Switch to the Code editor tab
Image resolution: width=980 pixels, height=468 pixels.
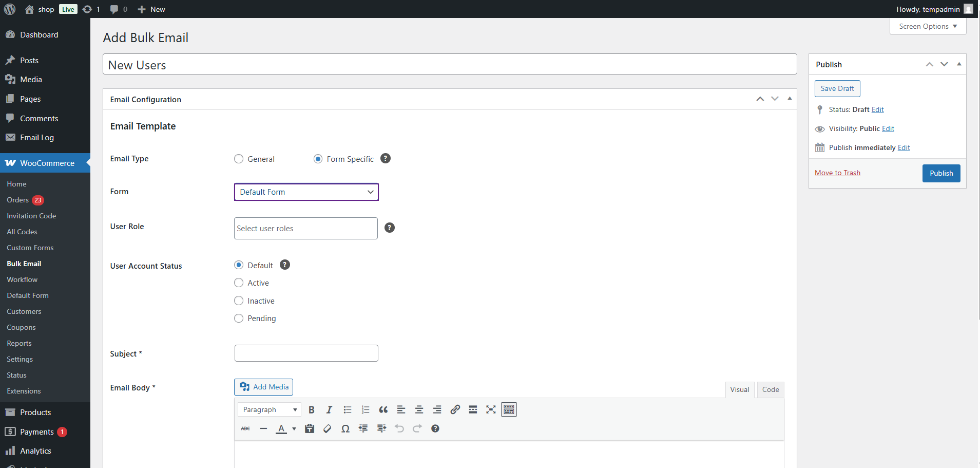click(x=770, y=390)
